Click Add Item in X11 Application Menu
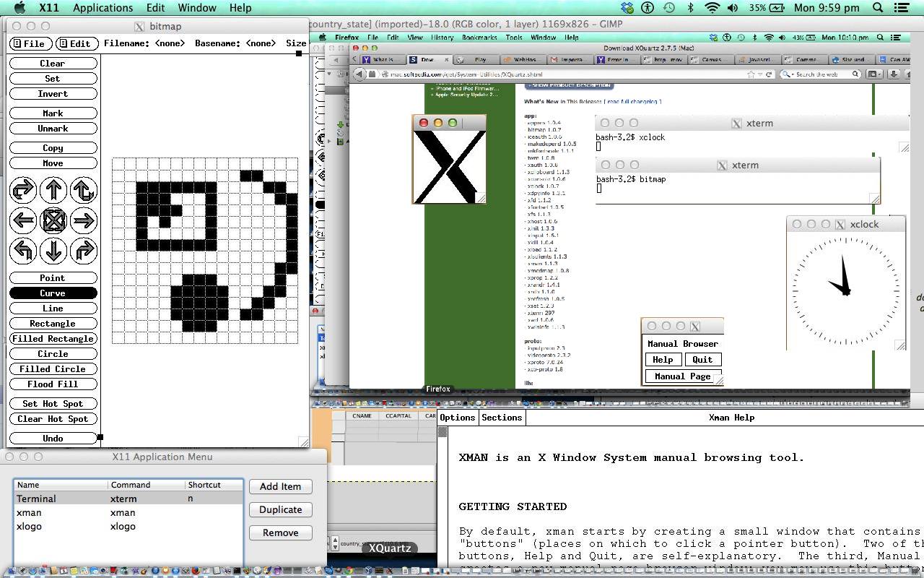Screen dimensions: 924x578 click(280, 486)
